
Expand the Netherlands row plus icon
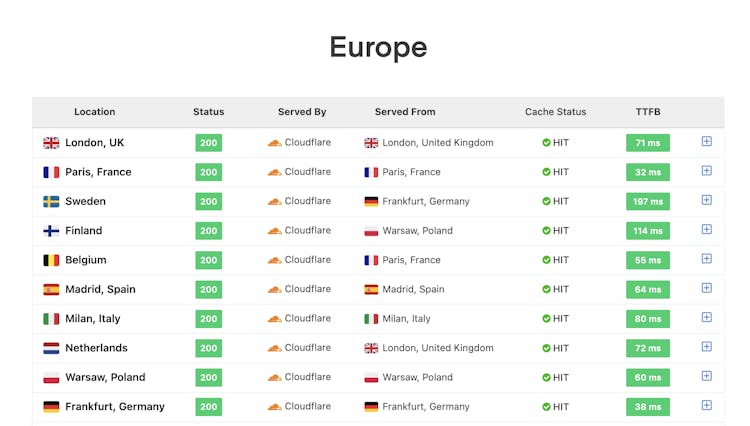706,347
